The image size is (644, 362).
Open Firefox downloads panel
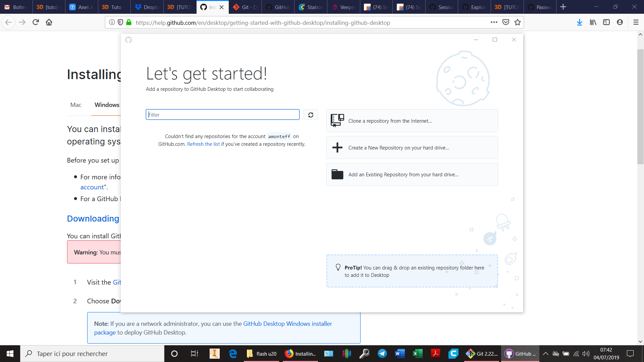(579, 22)
